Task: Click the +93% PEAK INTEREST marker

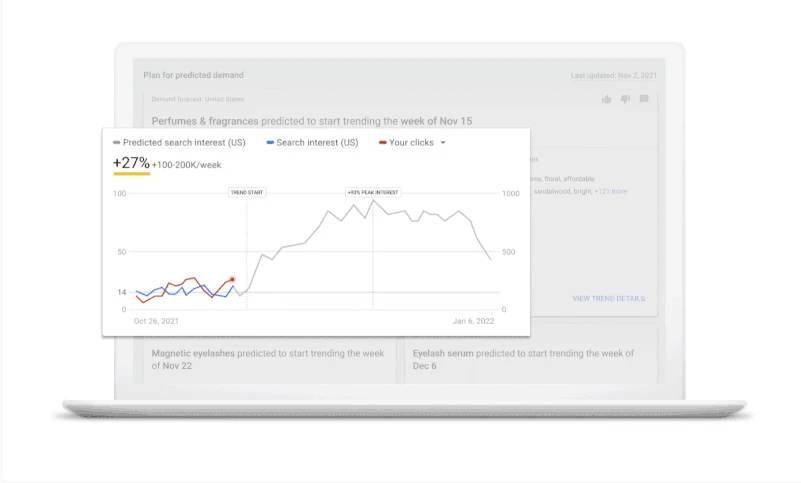Action: pyautogui.click(x=372, y=192)
